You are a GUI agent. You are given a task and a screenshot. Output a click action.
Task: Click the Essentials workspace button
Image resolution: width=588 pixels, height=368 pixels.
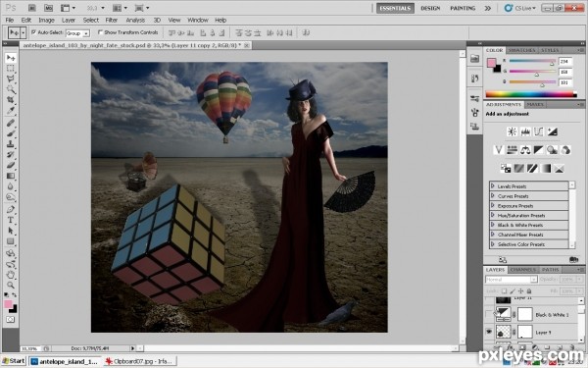[395, 8]
